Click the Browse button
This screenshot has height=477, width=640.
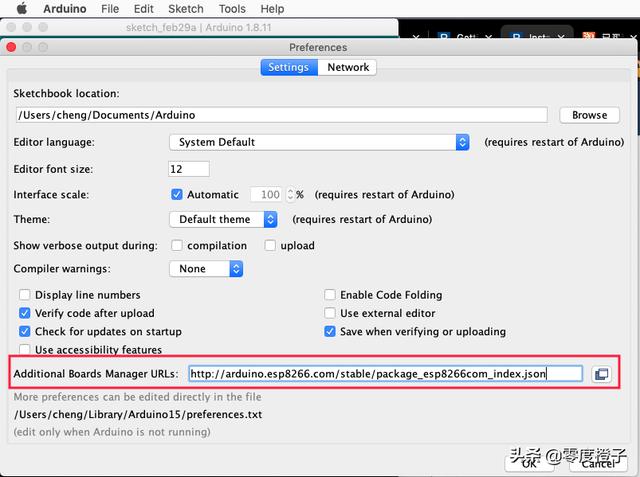click(589, 115)
